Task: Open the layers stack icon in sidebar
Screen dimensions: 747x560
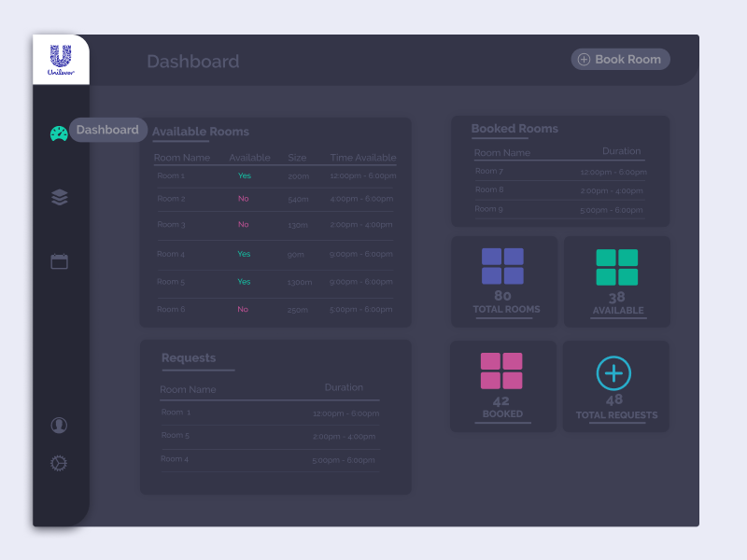Action: pos(59,197)
